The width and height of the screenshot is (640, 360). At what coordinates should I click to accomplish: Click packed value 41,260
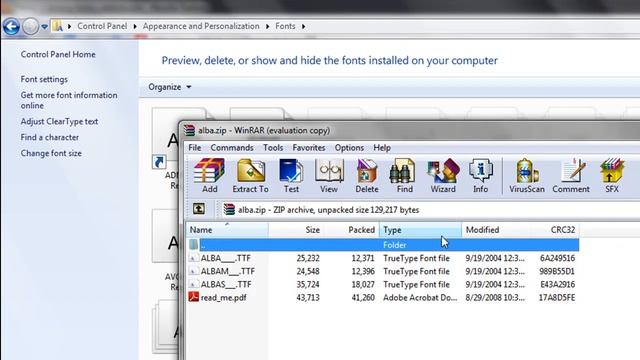click(363, 298)
